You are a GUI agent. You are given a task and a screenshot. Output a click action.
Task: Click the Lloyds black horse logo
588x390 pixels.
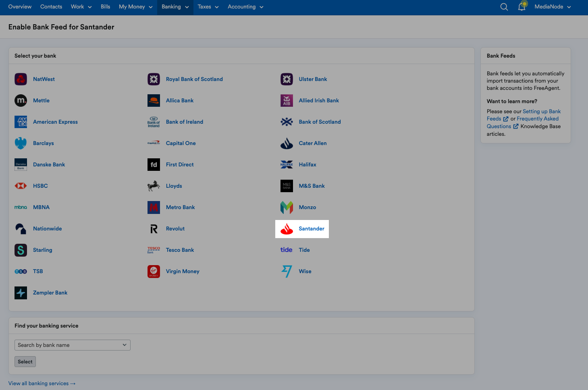(154, 186)
